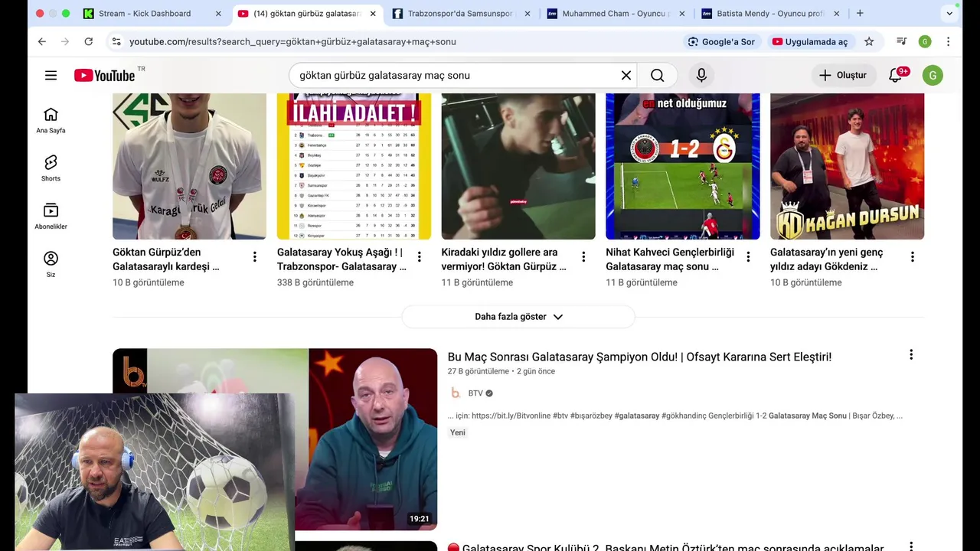Screen dimensions: 980x551
Task: Expand Daha fazla göster
Action: 518,317
